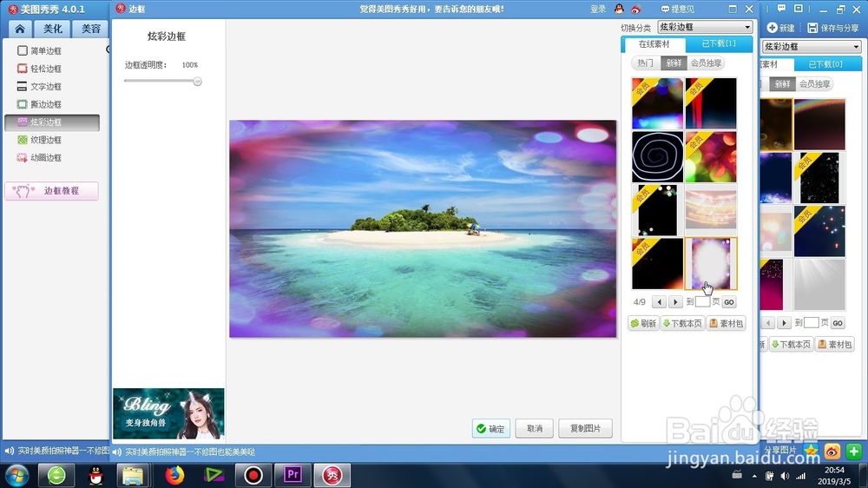Click 下载本页 in background window
This screenshot has height=488, width=868.
coord(792,345)
